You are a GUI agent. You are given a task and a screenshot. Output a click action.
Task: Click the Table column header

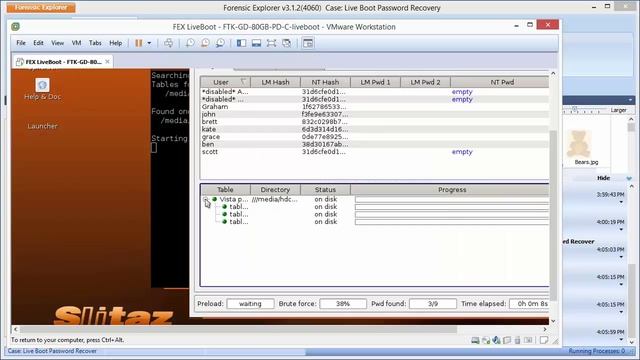(x=225, y=189)
